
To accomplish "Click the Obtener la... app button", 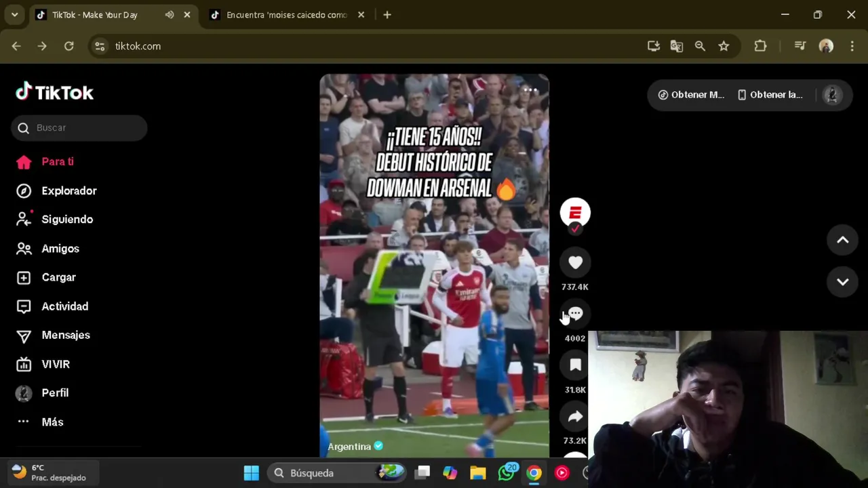I will (x=770, y=95).
